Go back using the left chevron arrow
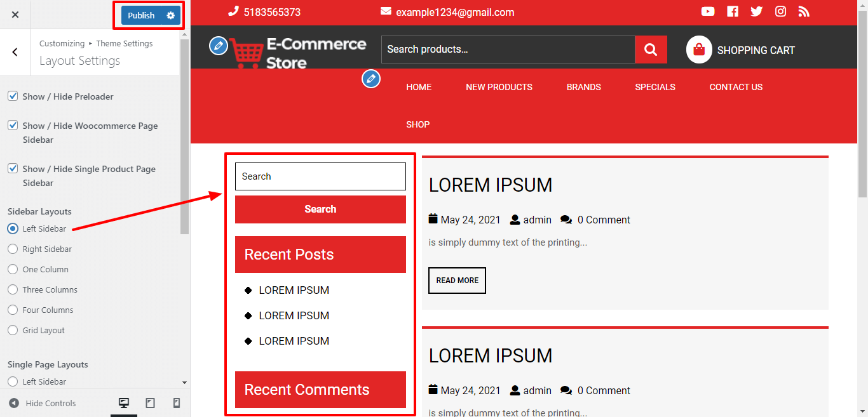Viewport: 868px width, 417px height. tap(15, 52)
